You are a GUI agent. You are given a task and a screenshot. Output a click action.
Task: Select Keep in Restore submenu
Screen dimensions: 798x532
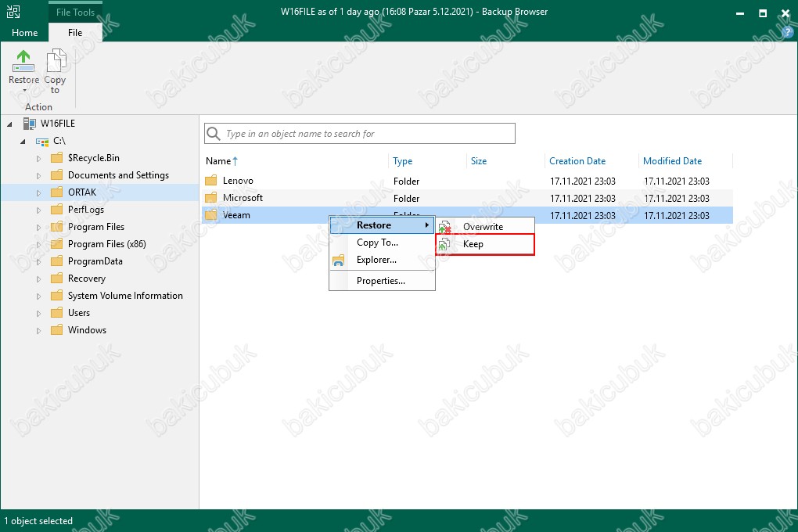coord(485,244)
